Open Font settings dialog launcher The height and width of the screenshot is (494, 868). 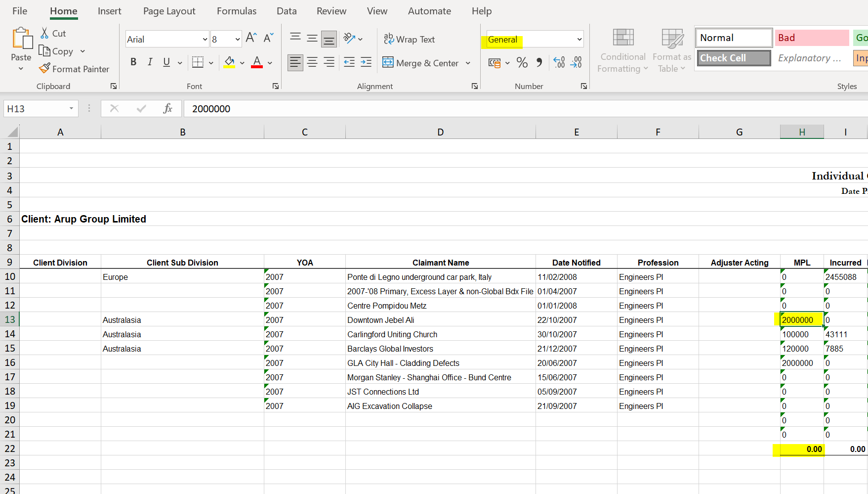[x=276, y=86]
